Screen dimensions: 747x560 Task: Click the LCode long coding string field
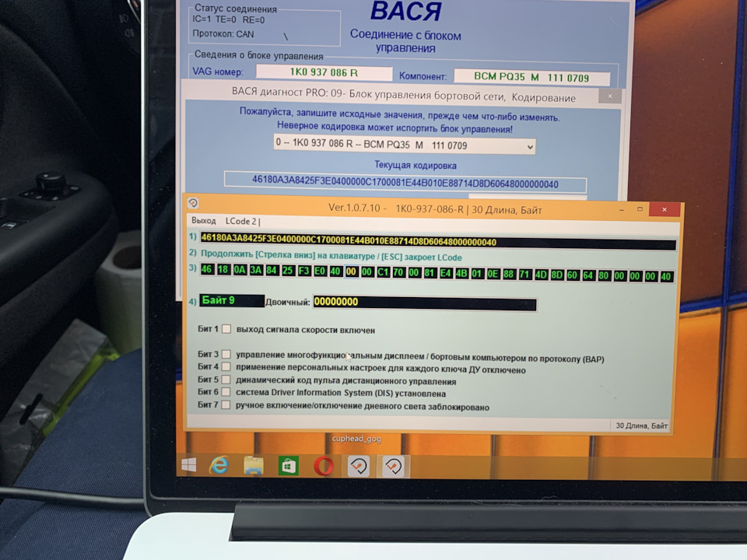click(x=438, y=242)
